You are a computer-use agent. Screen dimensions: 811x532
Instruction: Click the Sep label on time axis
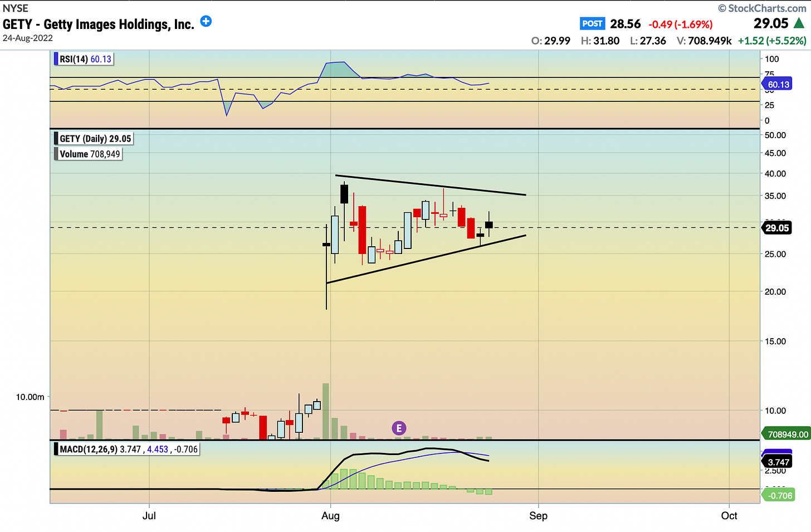538,516
